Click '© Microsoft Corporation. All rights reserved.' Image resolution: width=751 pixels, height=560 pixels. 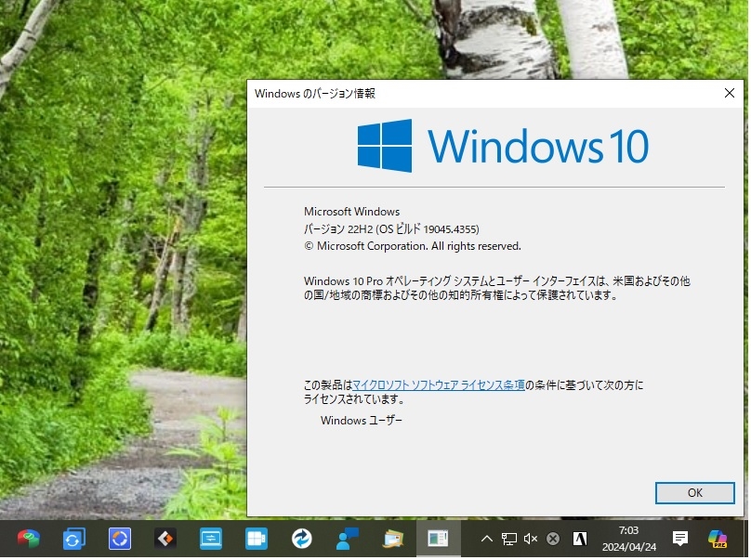(x=414, y=247)
